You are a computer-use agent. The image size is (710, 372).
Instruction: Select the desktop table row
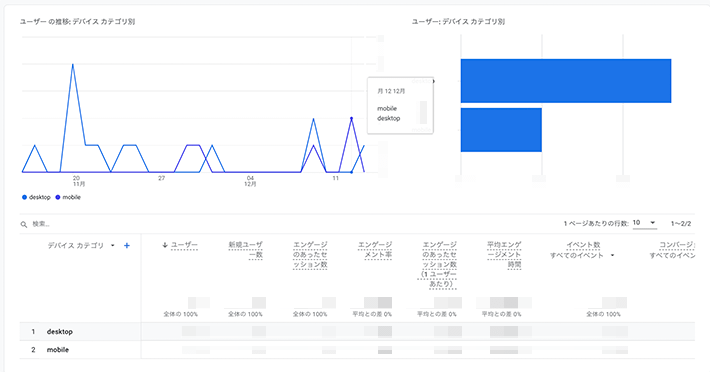(x=357, y=332)
